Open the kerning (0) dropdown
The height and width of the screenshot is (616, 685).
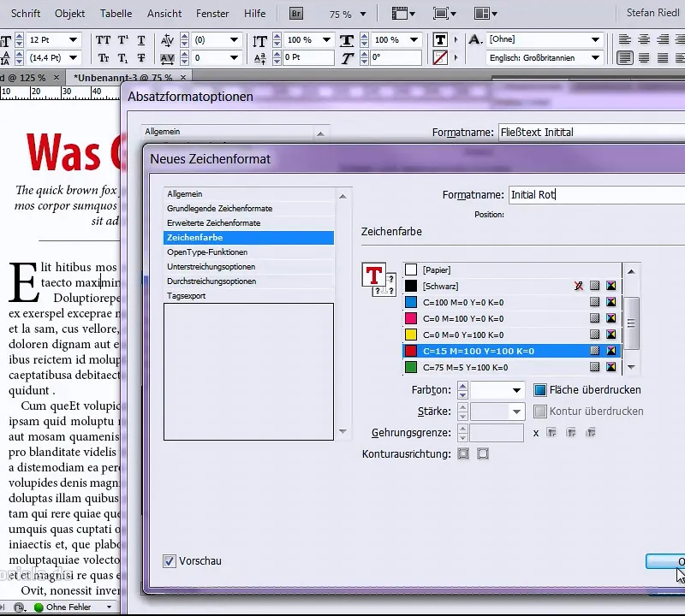click(234, 40)
